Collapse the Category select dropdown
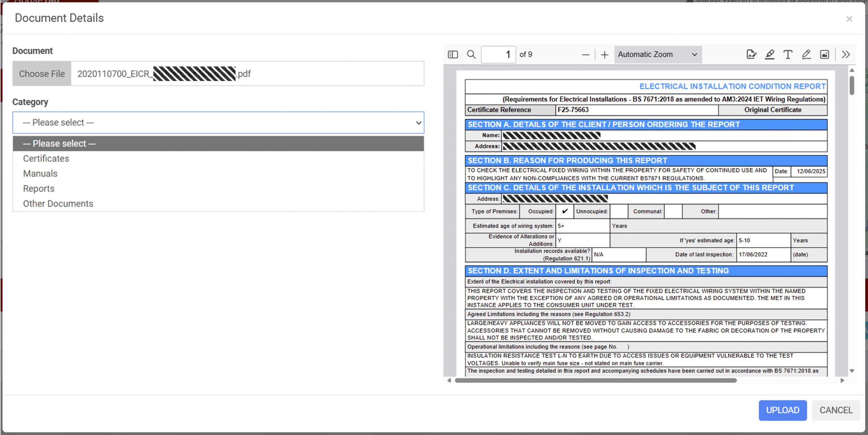868x435 pixels. click(x=218, y=123)
